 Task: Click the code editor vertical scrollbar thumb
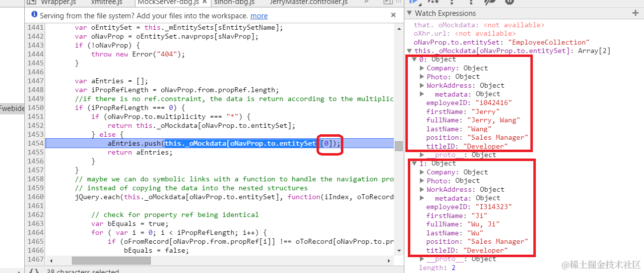coord(399,146)
